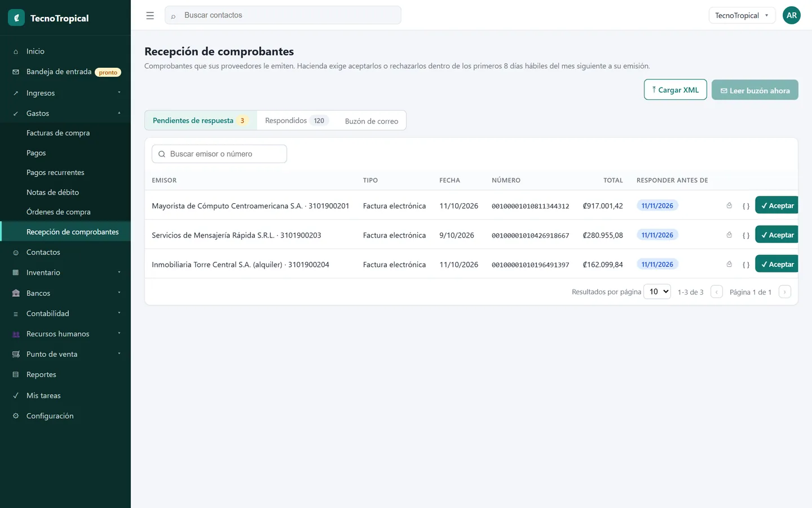The height and width of the screenshot is (508, 812).
Task: Click the Contactos icon in sidebar
Action: 16,252
